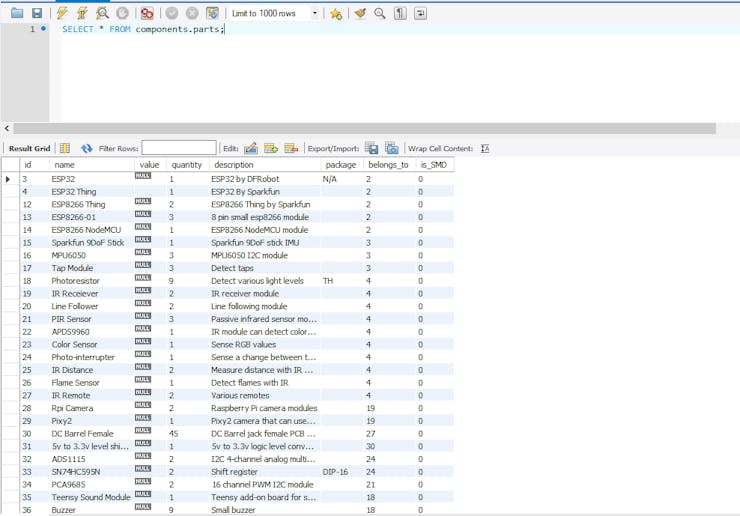Click the Edit current row icon
The width and height of the screenshot is (740, 516).
pyautogui.click(x=251, y=148)
